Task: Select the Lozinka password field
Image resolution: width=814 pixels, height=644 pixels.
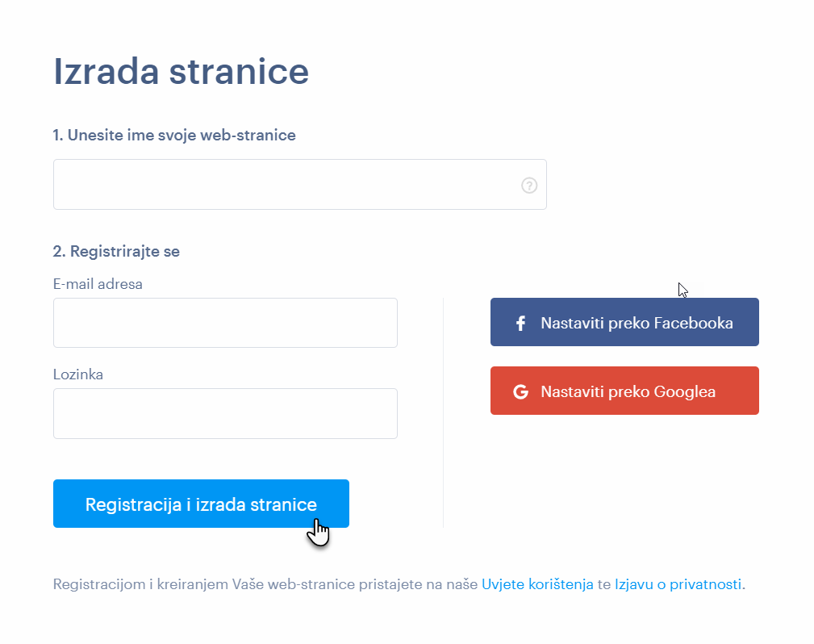Action: point(225,413)
